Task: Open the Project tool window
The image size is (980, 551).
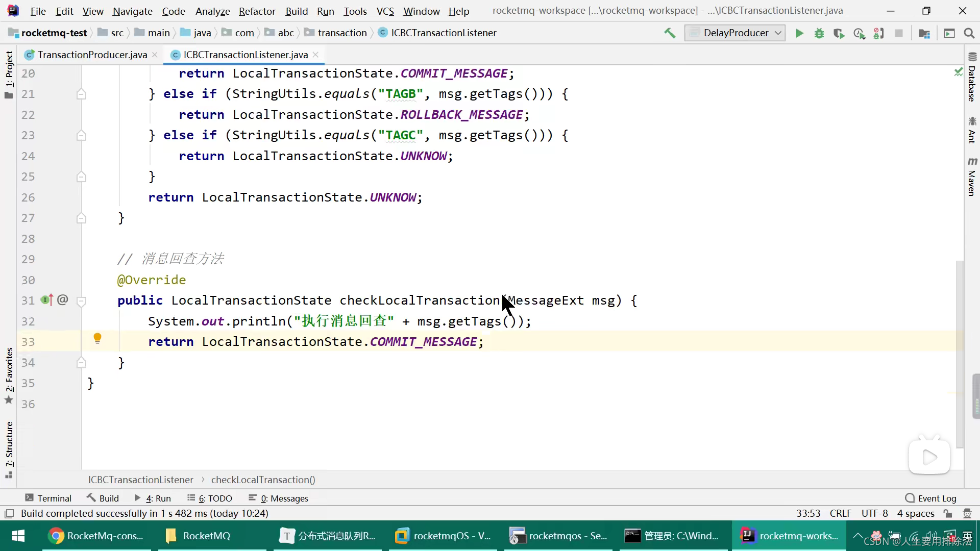Action: (9, 75)
